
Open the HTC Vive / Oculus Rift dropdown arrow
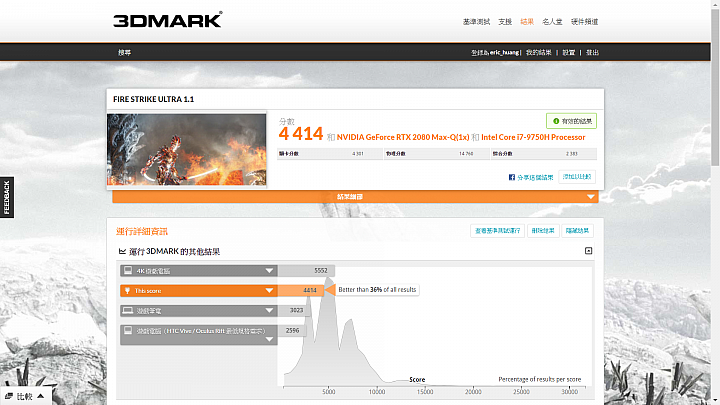coord(269,339)
